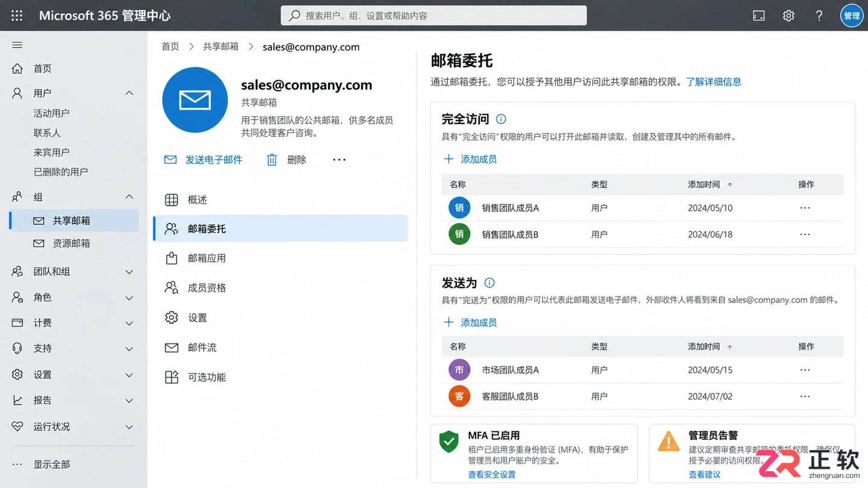Click the ellipsis icon beside 显示全部
Screen dimensions: 868x488
point(17,465)
